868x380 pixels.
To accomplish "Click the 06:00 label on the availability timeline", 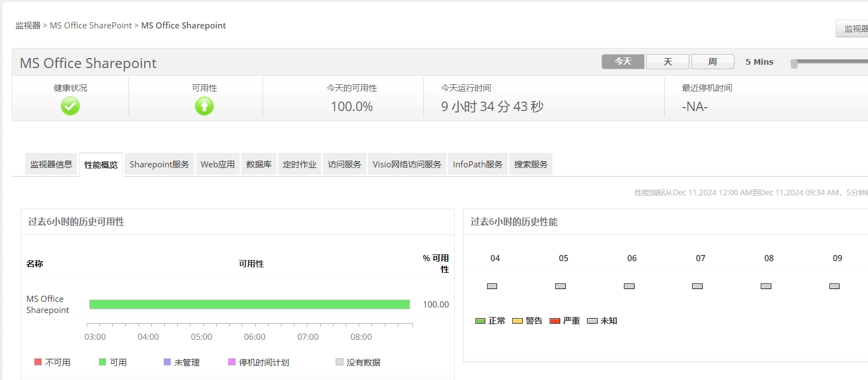I will pos(255,337).
